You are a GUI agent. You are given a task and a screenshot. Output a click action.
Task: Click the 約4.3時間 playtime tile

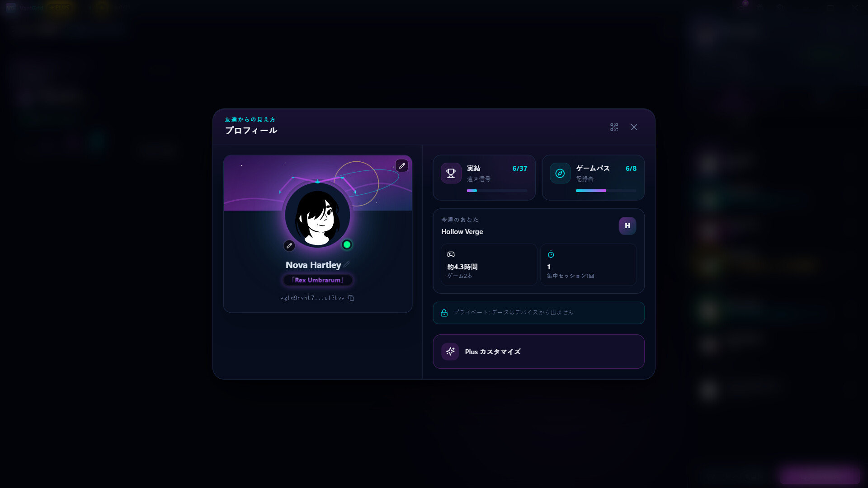489,265
